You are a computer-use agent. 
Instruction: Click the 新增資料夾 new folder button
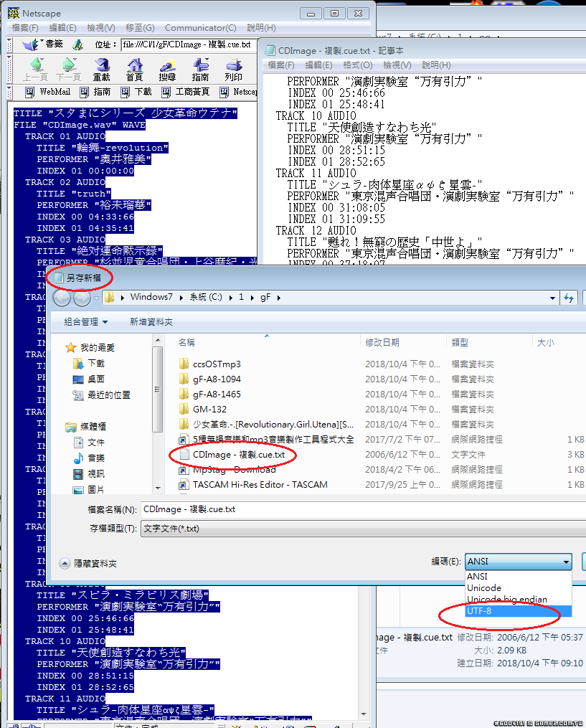click(151, 322)
